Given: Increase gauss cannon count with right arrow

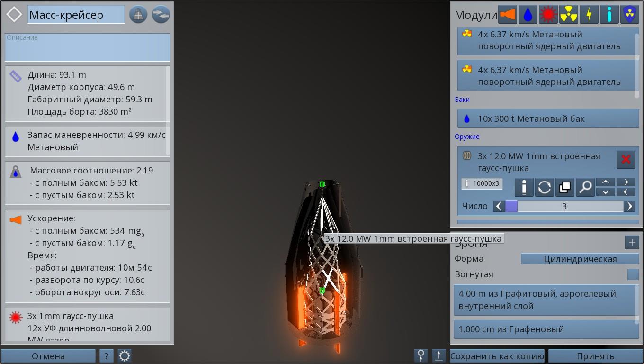Looking at the screenshot, I should 629,206.
